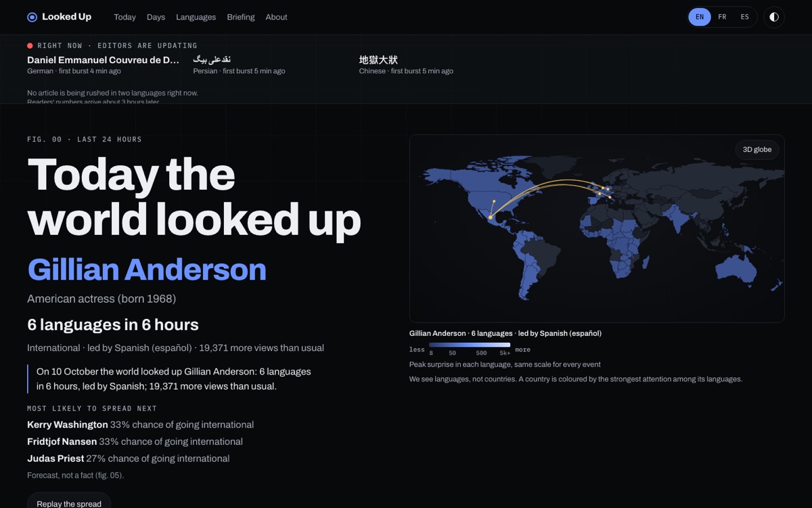Click the world map on Australia
Viewport: 812px width, 508px height.
736,270
